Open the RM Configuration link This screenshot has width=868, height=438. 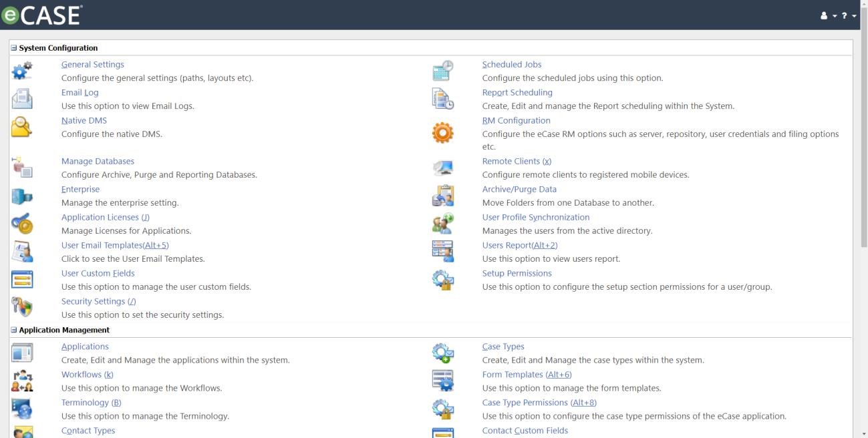(517, 121)
